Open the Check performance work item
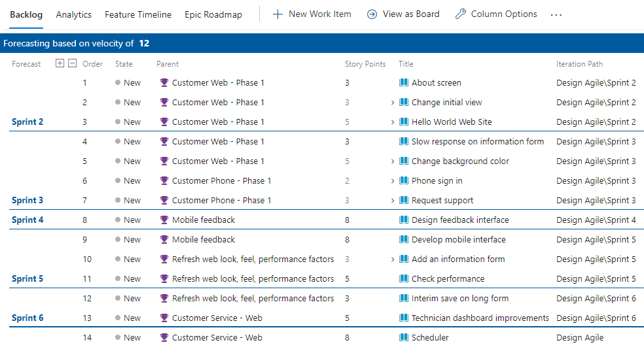The height and width of the screenshot is (349, 644). pos(448,279)
